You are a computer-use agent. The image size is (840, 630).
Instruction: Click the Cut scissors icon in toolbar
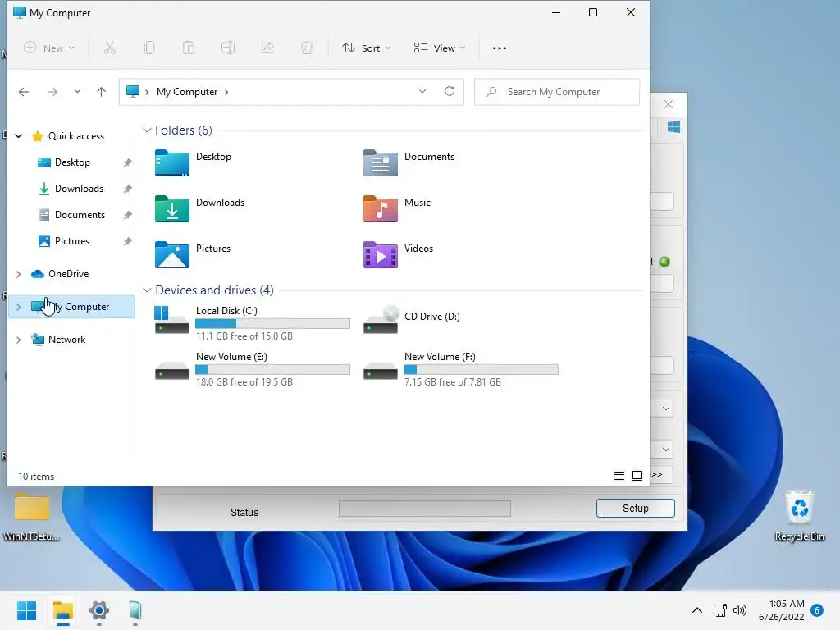(x=109, y=48)
